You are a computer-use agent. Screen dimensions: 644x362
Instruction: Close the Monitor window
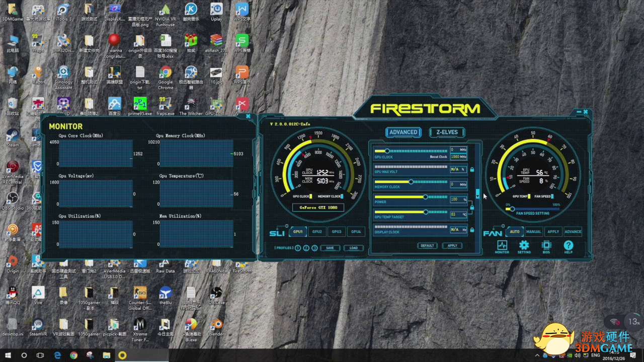pos(248,116)
